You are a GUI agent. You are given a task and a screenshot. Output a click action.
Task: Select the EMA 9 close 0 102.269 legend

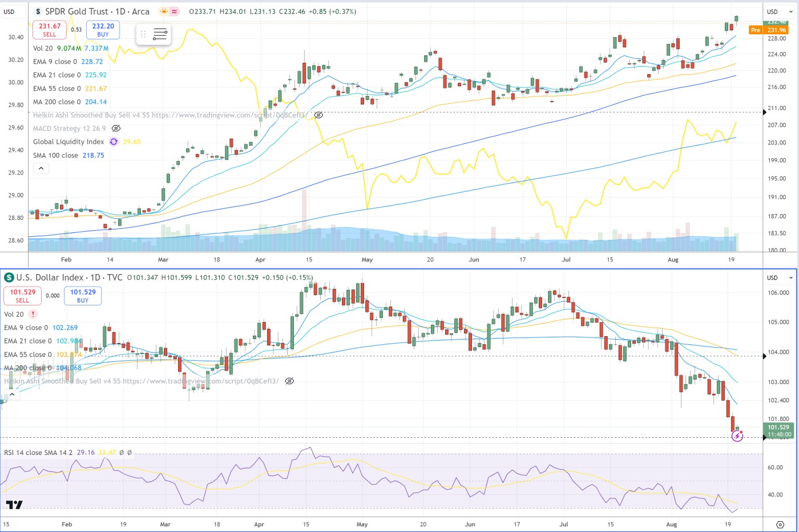pyautogui.click(x=41, y=328)
